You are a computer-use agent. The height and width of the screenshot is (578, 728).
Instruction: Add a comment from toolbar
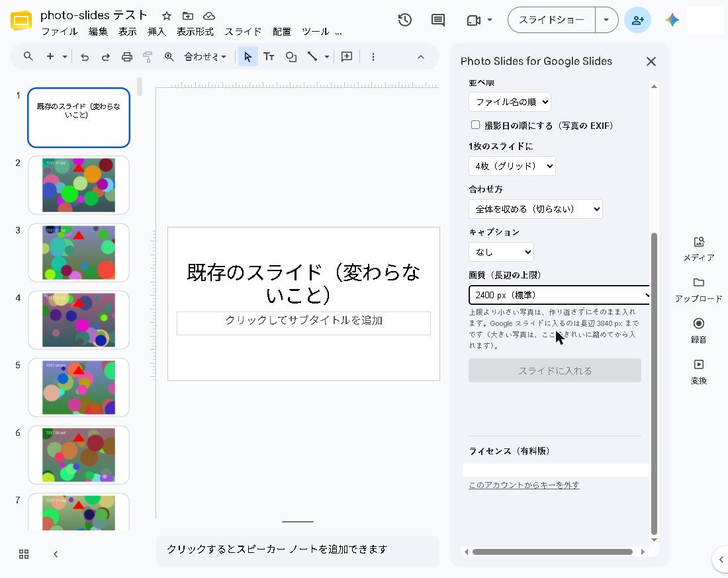[347, 57]
